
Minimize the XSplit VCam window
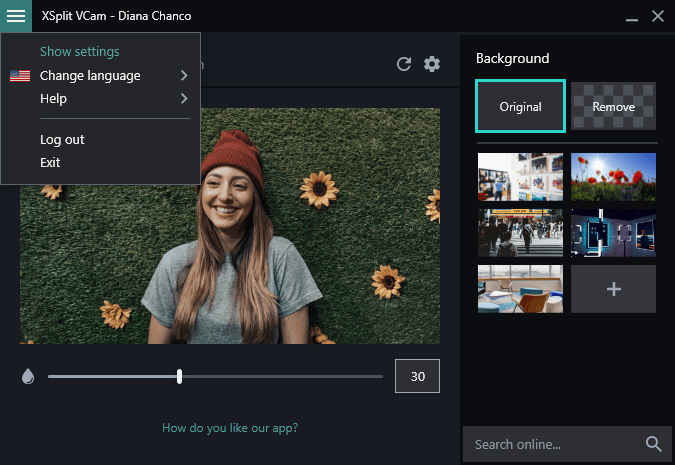coord(632,17)
